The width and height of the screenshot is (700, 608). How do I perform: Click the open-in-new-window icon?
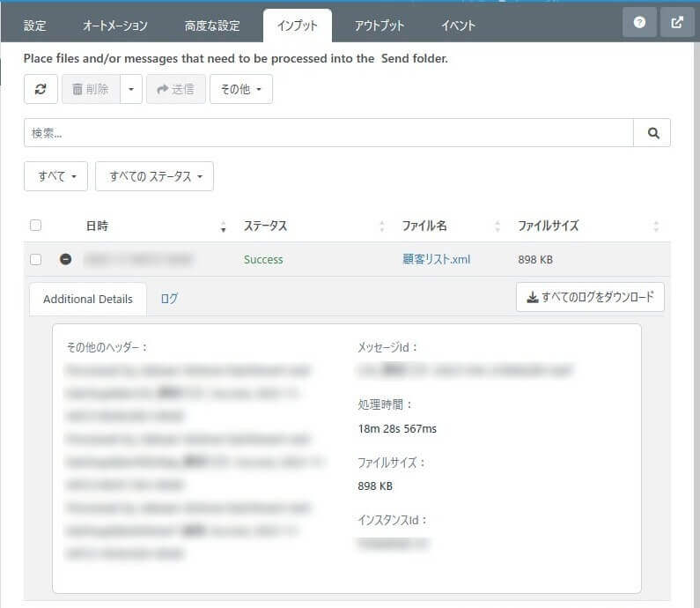(677, 22)
